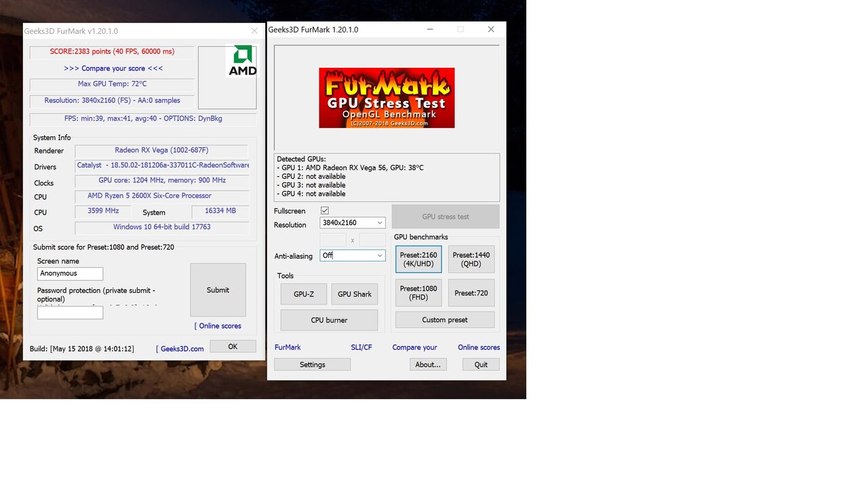Viewport: 868px width, 488px height.
Task: Click the Quit button
Action: (x=481, y=365)
